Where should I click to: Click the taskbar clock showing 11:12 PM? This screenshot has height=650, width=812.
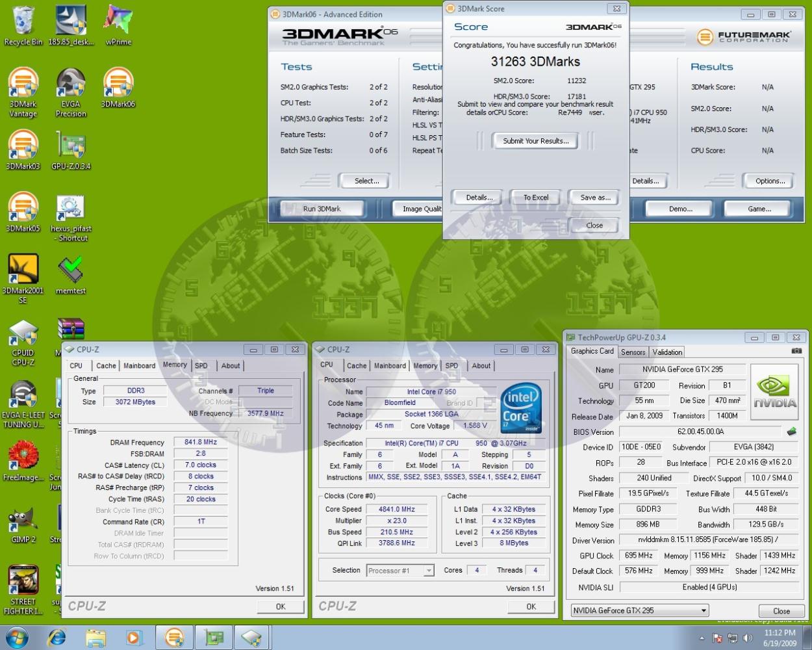[x=780, y=638]
